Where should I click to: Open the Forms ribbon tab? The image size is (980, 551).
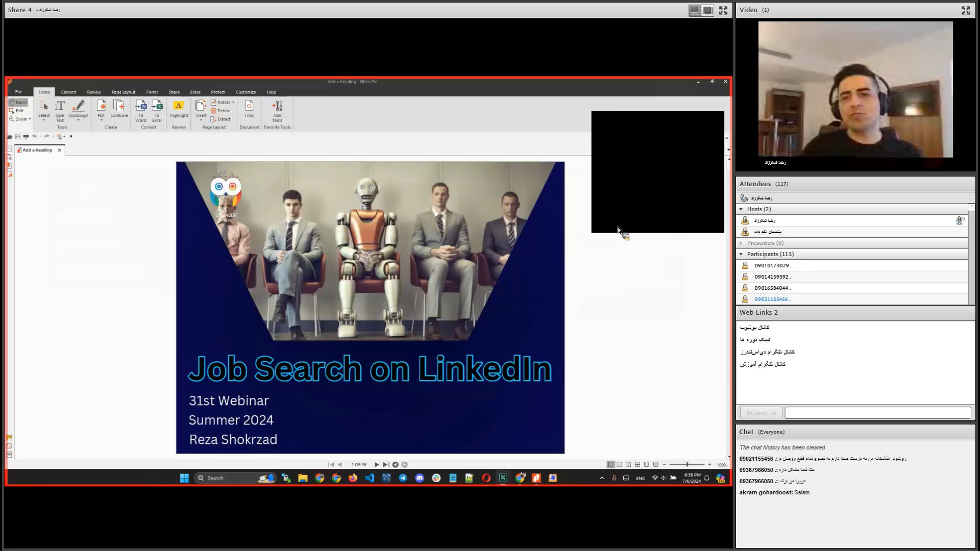coord(152,92)
